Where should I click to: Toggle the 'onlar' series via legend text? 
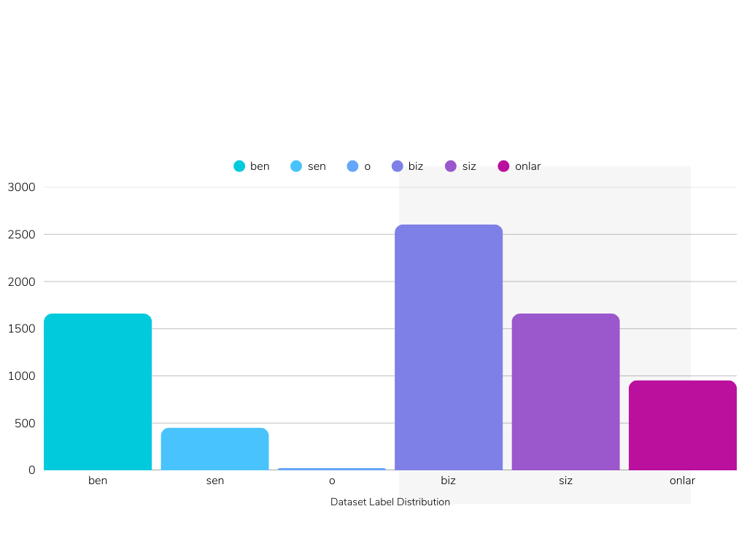coord(527,166)
